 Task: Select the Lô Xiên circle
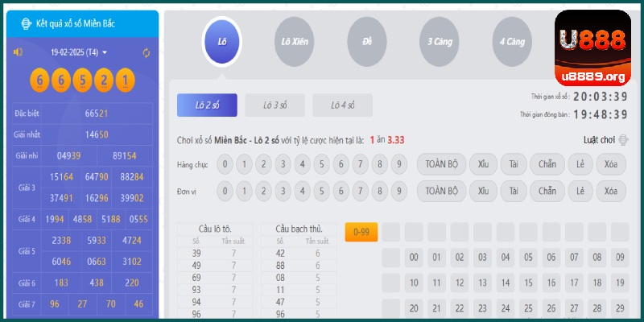[295, 40]
